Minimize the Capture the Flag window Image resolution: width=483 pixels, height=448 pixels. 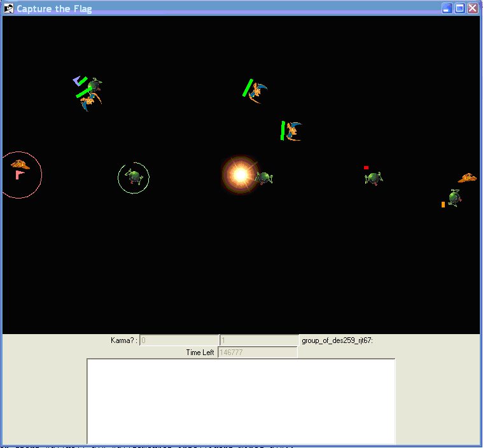point(447,8)
